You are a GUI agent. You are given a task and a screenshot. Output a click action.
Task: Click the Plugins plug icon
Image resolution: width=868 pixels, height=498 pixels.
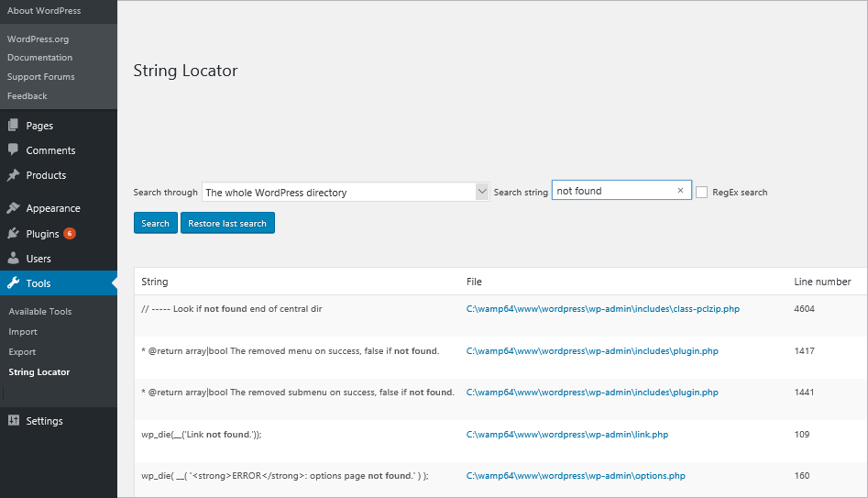[13, 234]
